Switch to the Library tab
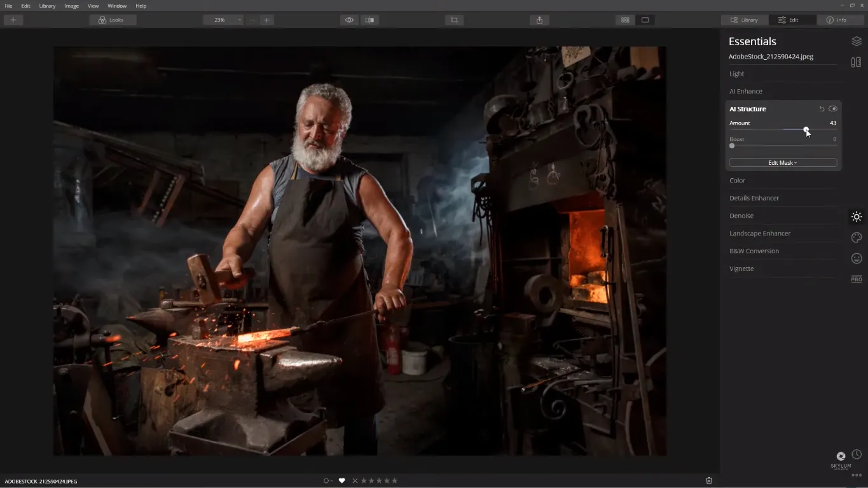Image resolution: width=868 pixels, height=488 pixels. 745,20
